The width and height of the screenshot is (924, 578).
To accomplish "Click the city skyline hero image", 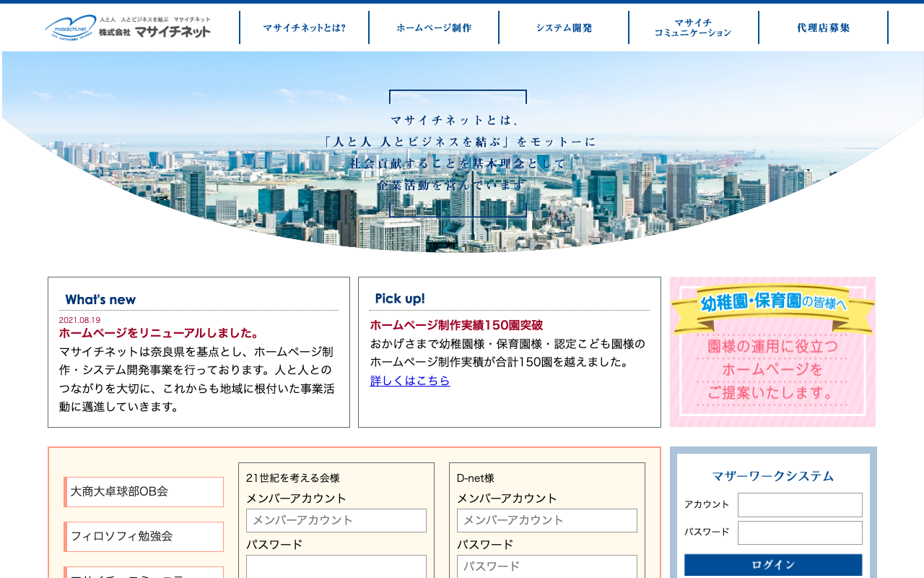I will [462, 152].
